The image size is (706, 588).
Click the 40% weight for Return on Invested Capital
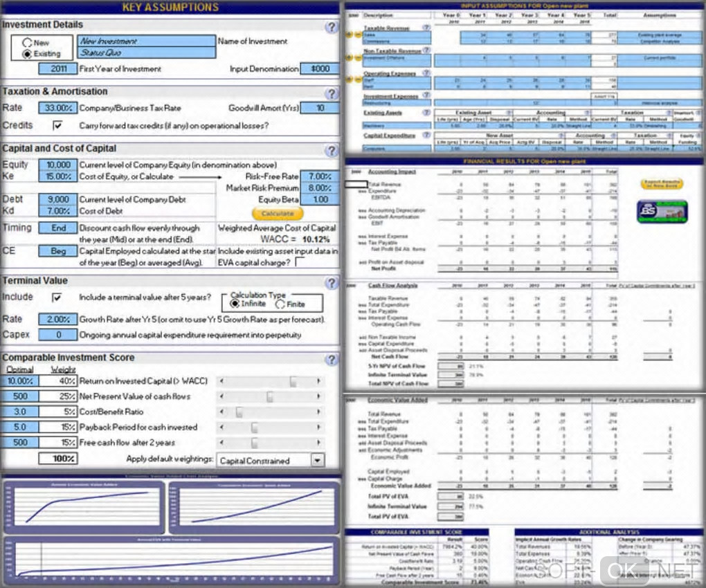click(x=58, y=381)
